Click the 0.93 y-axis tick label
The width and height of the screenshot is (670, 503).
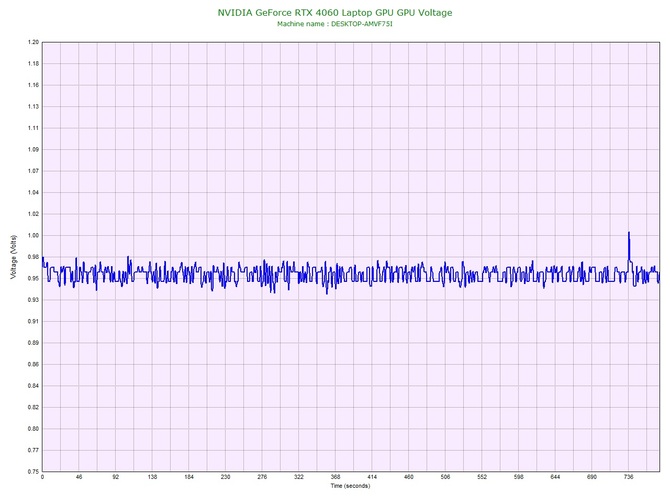tap(33, 300)
